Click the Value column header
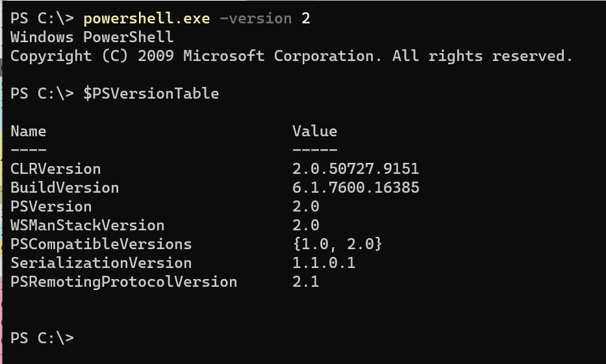The image size is (606, 364). [314, 131]
